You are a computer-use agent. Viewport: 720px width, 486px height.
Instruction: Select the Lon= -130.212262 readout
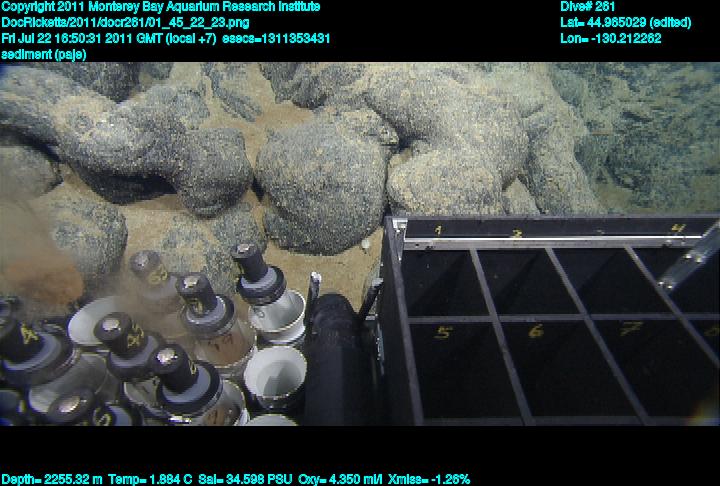[611, 38]
